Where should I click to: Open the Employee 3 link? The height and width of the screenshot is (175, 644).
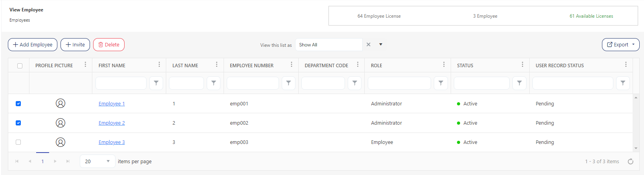click(x=112, y=142)
